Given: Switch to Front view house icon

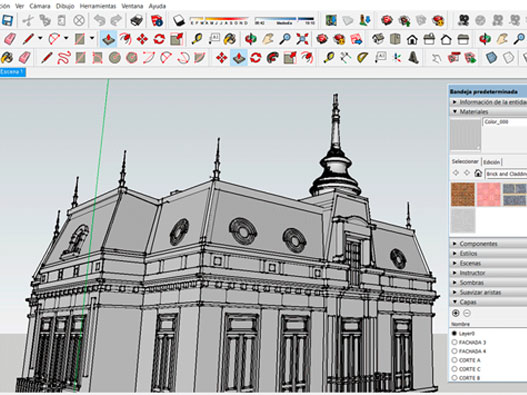Looking at the screenshot, I should pyautogui.click(x=412, y=39).
